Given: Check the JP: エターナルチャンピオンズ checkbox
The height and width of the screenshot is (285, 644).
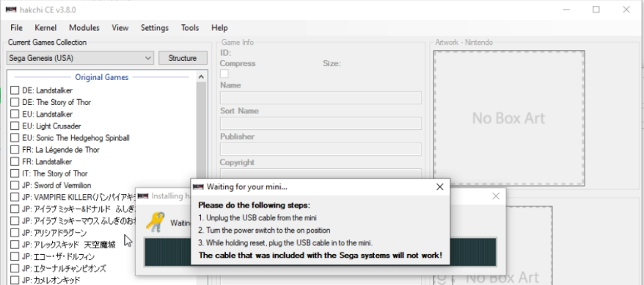Looking at the screenshot, I should pos(15,269).
